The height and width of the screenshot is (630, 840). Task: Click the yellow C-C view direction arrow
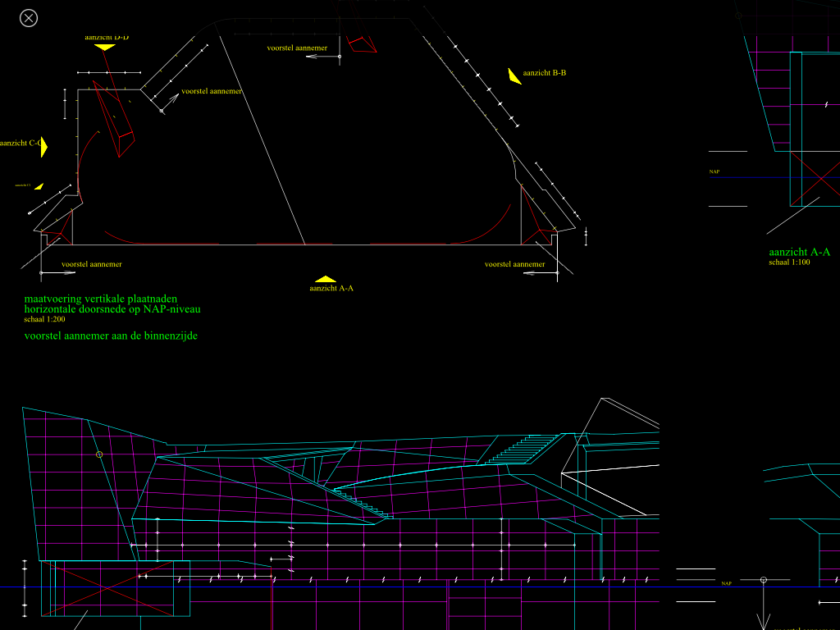point(43,147)
